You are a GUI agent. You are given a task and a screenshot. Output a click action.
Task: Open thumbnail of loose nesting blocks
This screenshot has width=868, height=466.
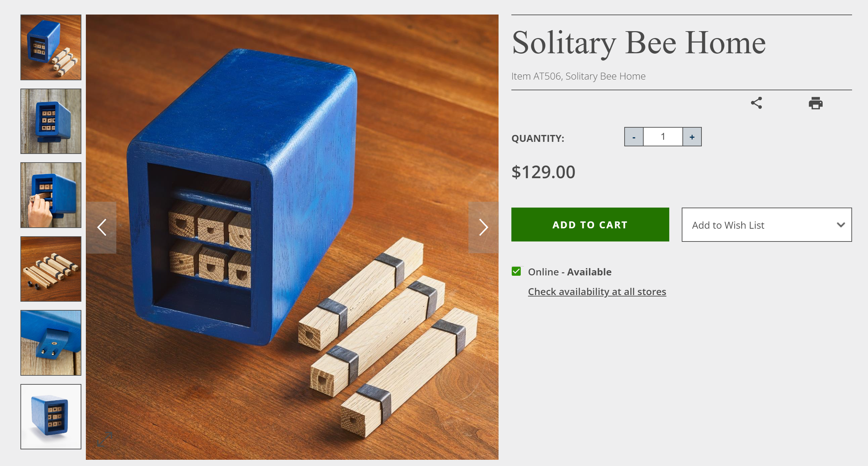click(x=51, y=269)
